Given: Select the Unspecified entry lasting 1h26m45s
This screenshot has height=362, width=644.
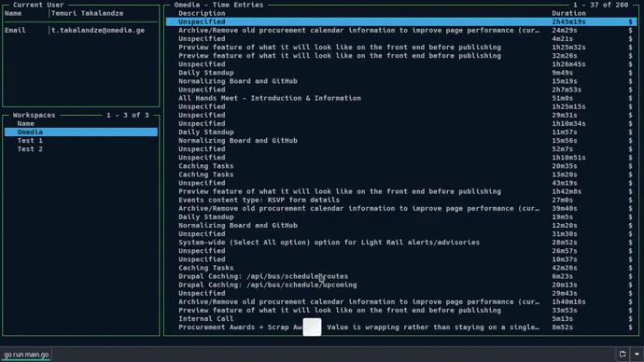Looking at the screenshot, I should [401, 64].
